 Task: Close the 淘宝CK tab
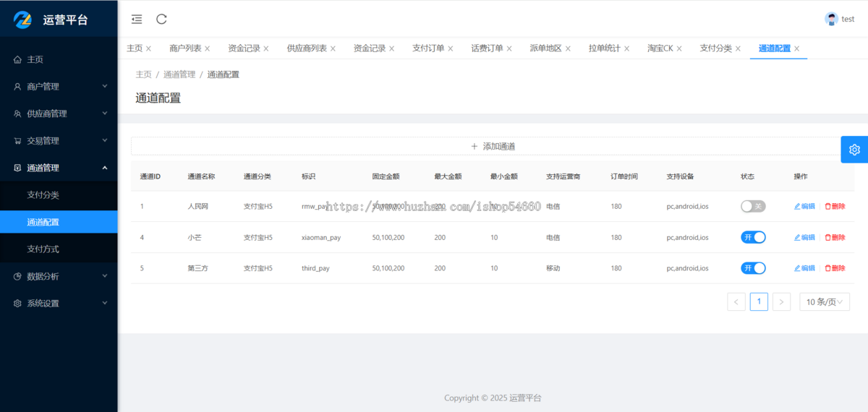click(679, 48)
